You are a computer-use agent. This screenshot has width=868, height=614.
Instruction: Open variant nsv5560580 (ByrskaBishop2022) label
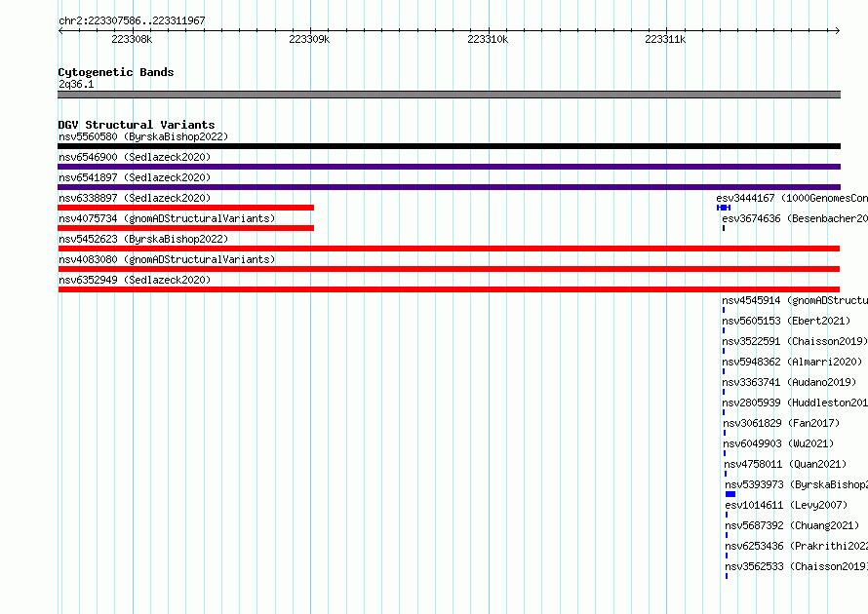coord(143,136)
